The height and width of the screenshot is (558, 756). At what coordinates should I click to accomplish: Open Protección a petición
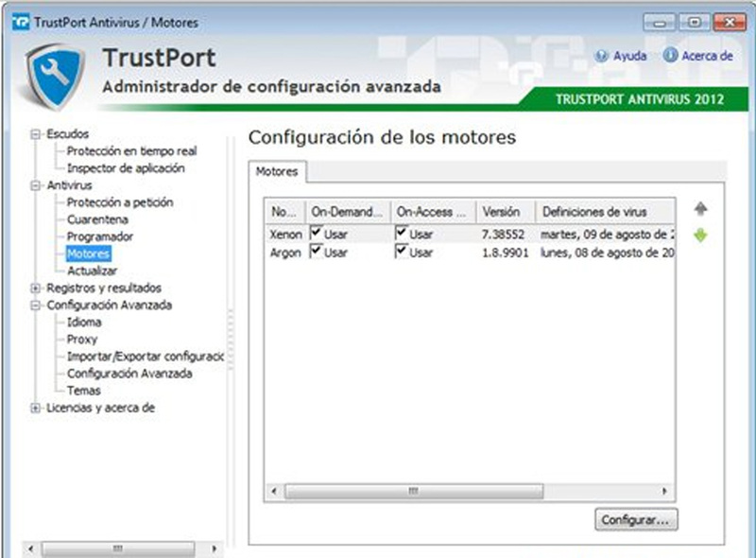click(120, 202)
